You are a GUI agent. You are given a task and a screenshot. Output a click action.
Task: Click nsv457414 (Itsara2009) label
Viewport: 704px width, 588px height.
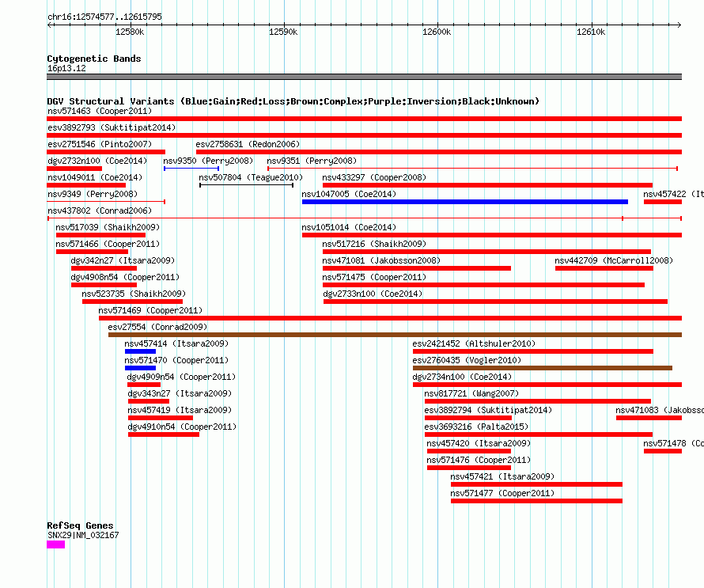tap(176, 343)
